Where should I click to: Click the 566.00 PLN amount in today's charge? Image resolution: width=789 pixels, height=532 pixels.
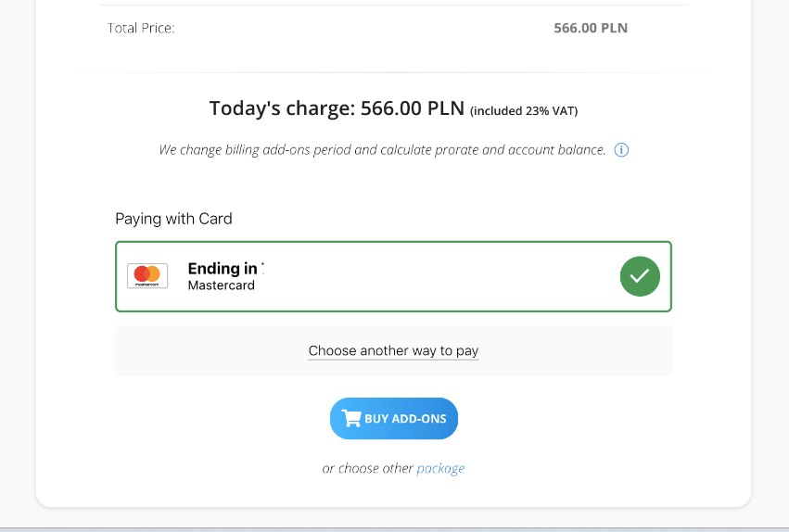412,108
